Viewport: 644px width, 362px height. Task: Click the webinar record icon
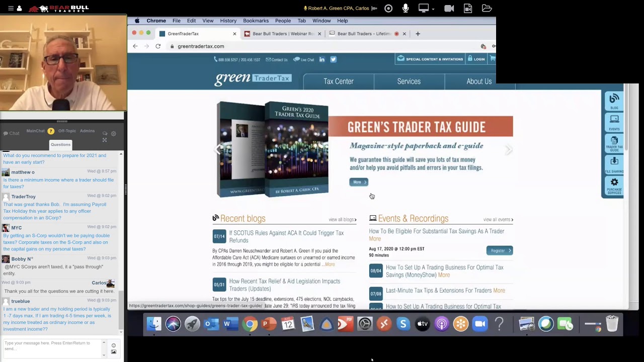pyautogui.click(x=388, y=8)
